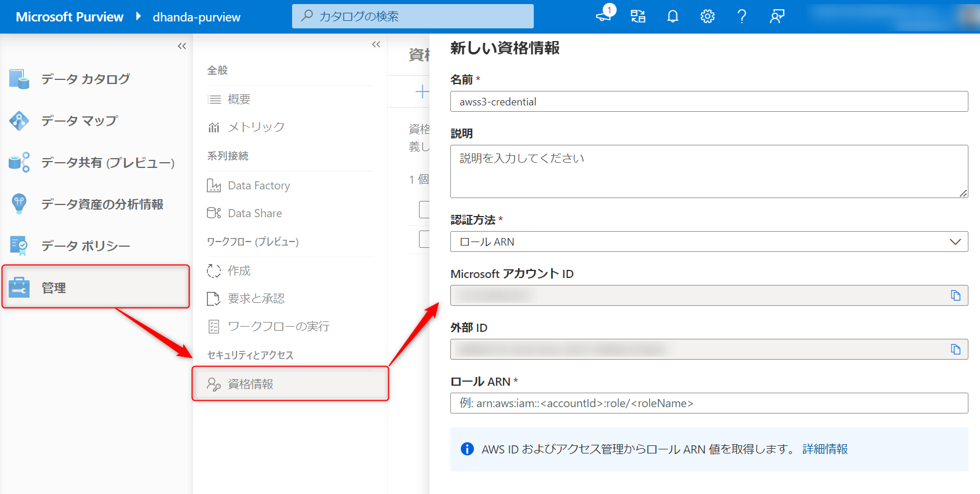Click the Microsoft Purview title

click(x=70, y=17)
